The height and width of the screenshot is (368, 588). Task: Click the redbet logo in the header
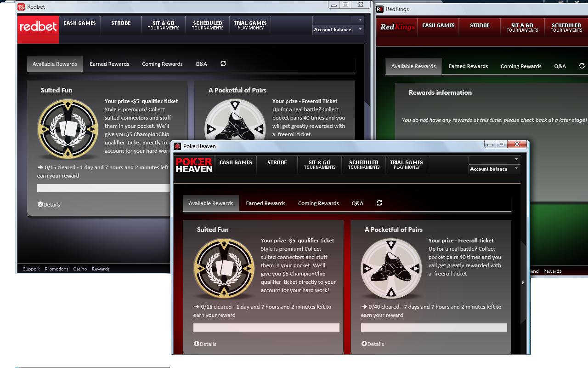(x=38, y=27)
